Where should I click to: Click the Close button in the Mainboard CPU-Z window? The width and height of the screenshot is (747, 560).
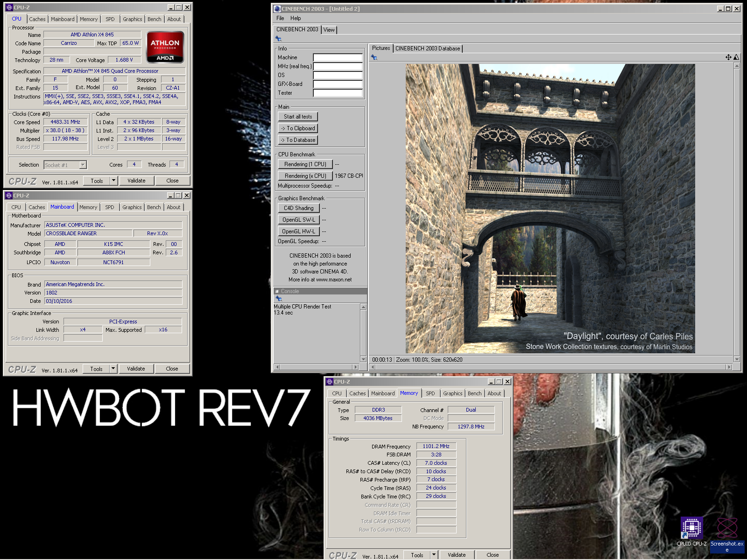[x=172, y=369]
